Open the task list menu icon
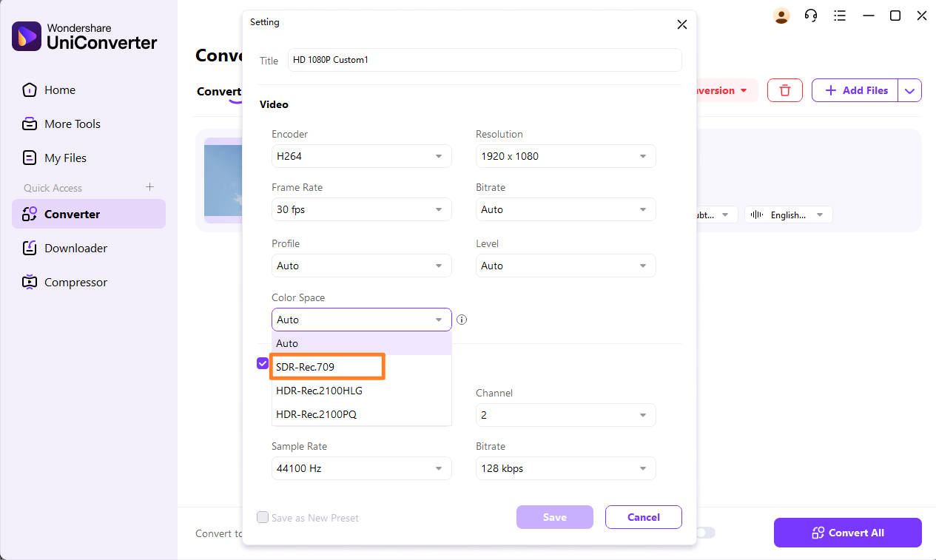 point(840,16)
